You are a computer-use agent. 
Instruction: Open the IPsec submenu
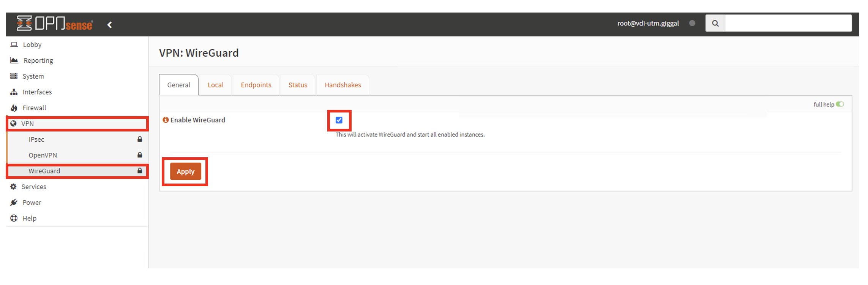(77, 139)
